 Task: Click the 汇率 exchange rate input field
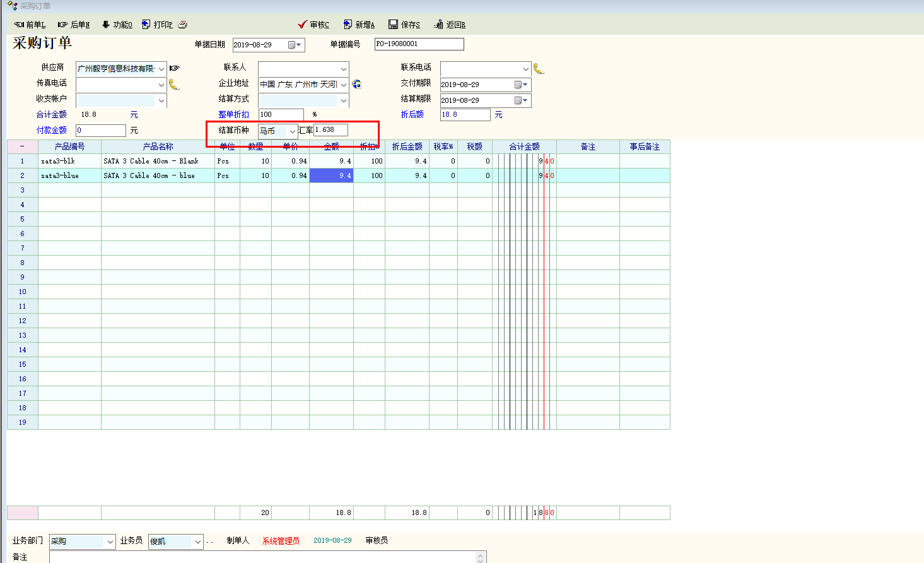pyautogui.click(x=330, y=130)
